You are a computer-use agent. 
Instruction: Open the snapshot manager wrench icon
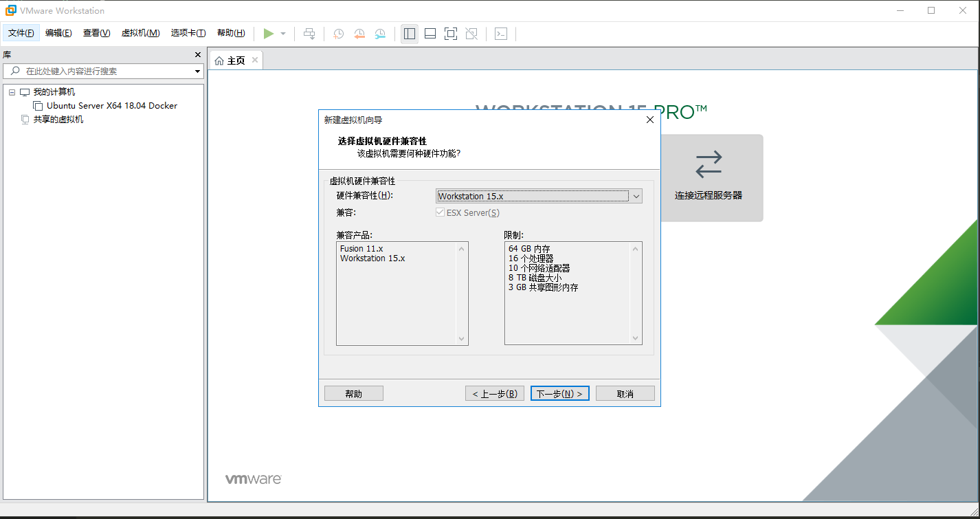(380, 34)
